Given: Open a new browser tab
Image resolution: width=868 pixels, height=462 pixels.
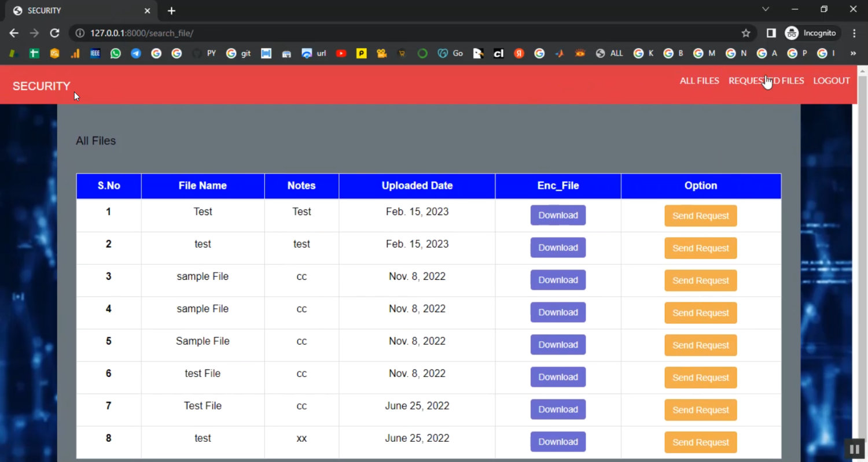Looking at the screenshot, I should (171, 10).
